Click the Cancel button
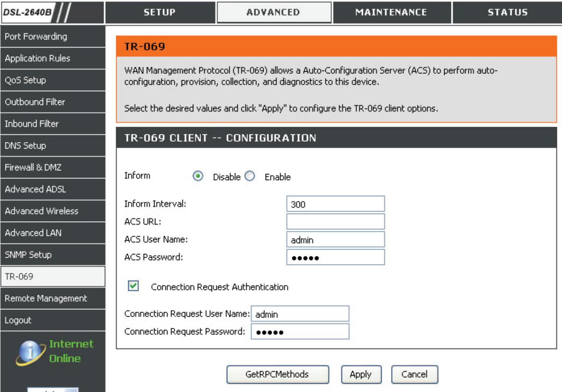This screenshot has height=392, width=562. 414,374
